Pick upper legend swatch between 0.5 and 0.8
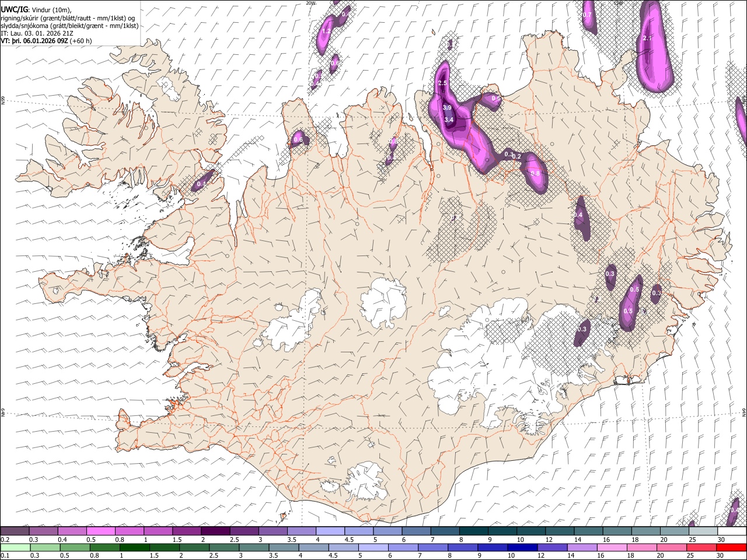747x560 pixels. click(x=102, y=531)
